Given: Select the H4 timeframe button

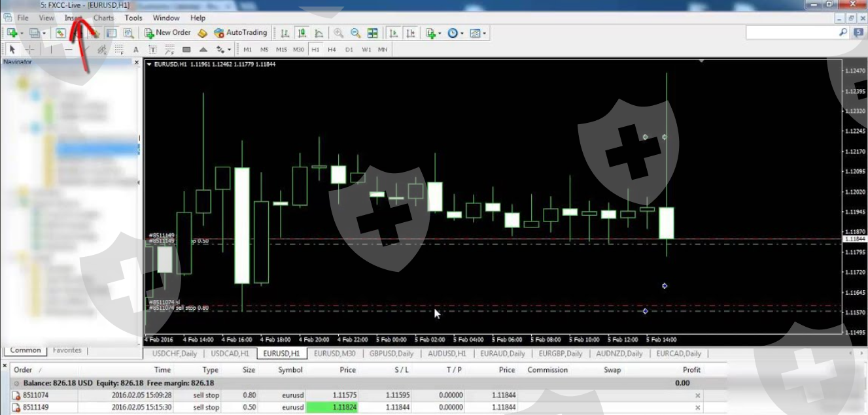Looking at the screenshot, I should click(332, 50).
